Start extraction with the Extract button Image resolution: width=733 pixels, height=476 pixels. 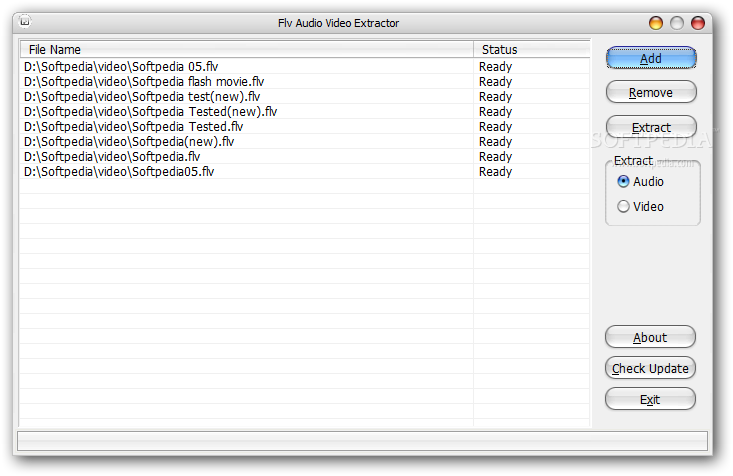(x=651, y=128)
